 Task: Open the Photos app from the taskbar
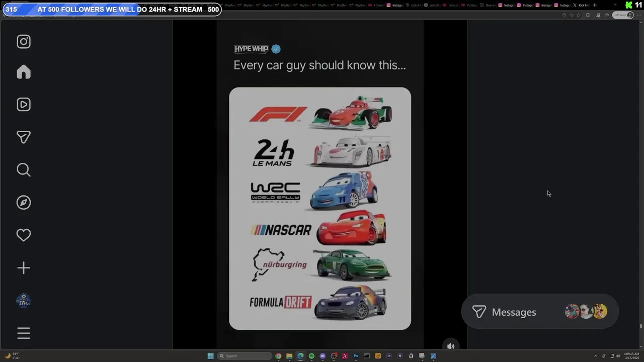[433, 356]
